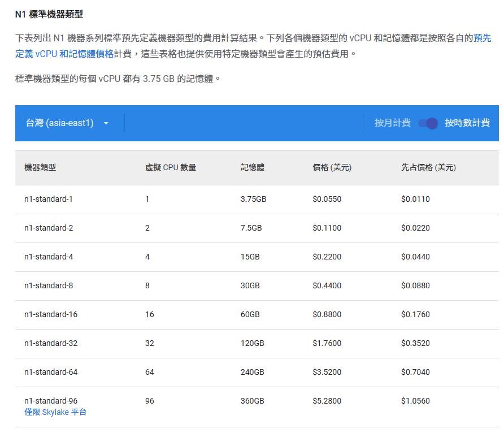This screenshot has height=433, width=504.
Task: Click the 先占價格 (美元) column header
Action: (x=428, y=167)
